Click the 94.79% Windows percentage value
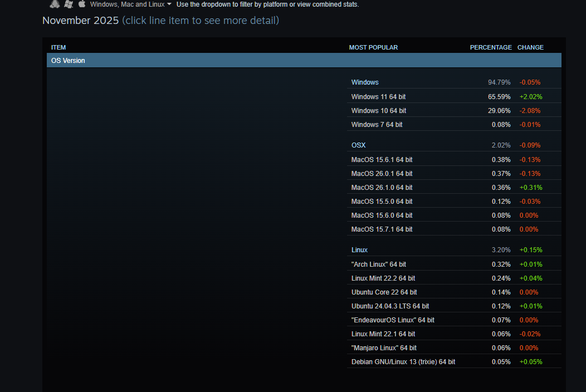 [x=499, y=82]
